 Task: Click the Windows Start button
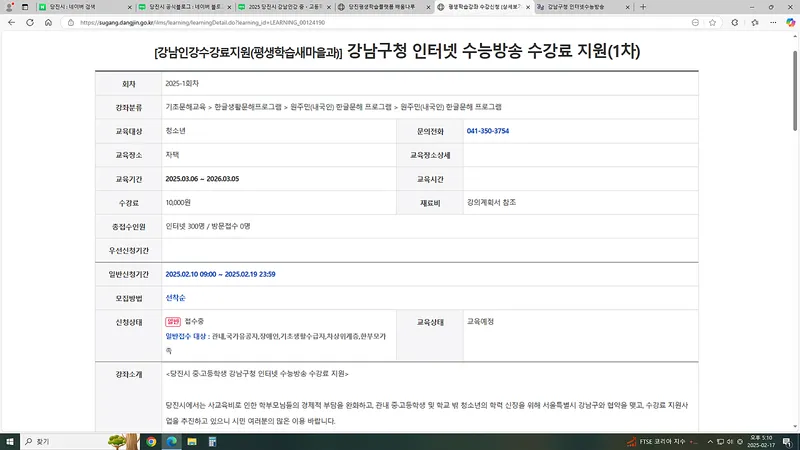tap(10, 441)
